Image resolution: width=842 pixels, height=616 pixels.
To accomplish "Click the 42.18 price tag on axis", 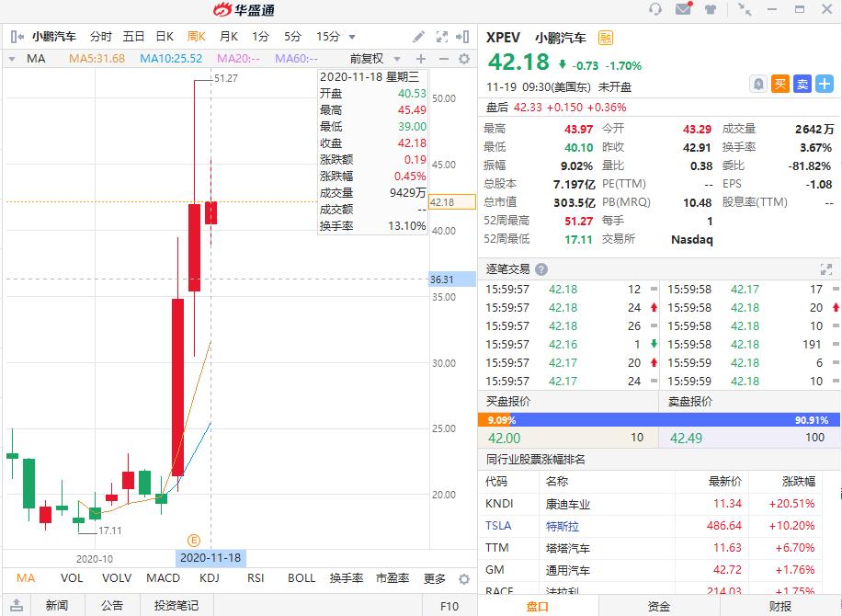I will pos(452,202).
